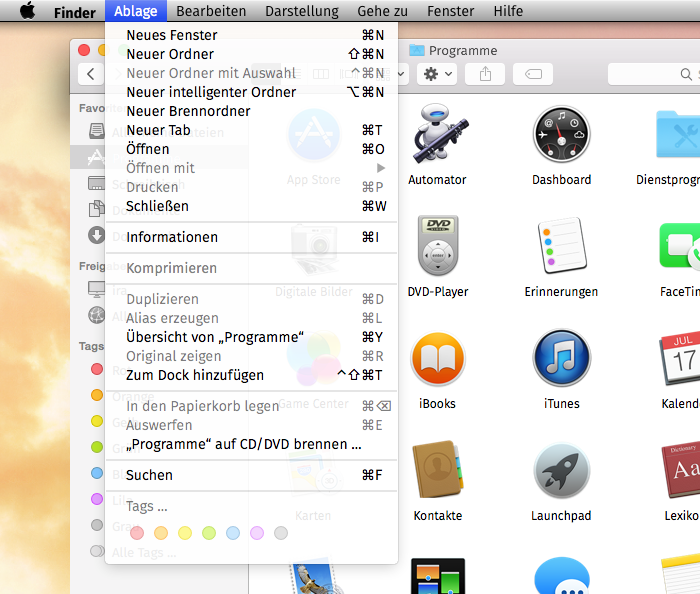700x594 pixels.
Task: Pick the red tag swatch in menu
Action: click(137, 532)
